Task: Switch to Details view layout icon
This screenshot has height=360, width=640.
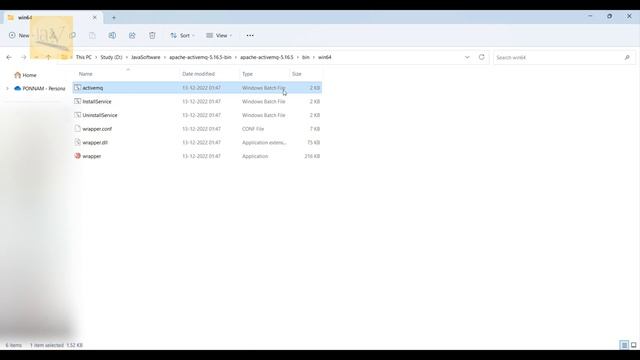Action: 624,345
